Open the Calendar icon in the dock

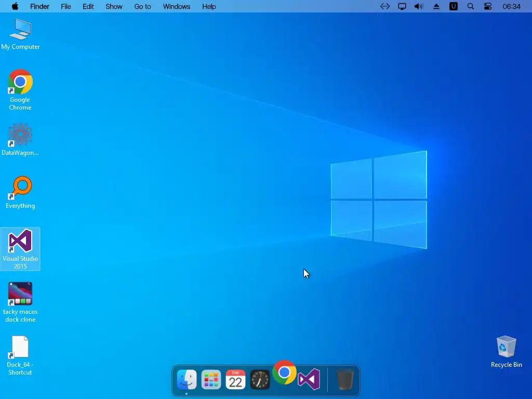[x=235, y=379]
